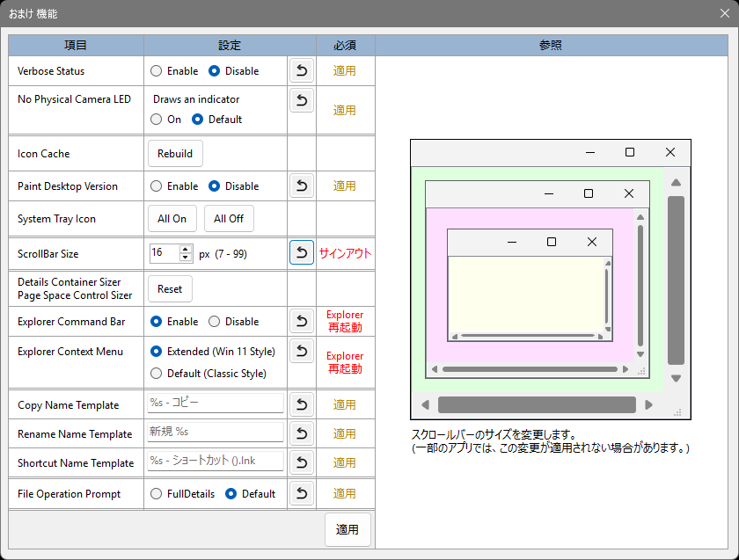Revert Explorer Context Menu with undo icon
Image resolution: width=739 pixels, height=560 pixels.
[x=302, y=351]
